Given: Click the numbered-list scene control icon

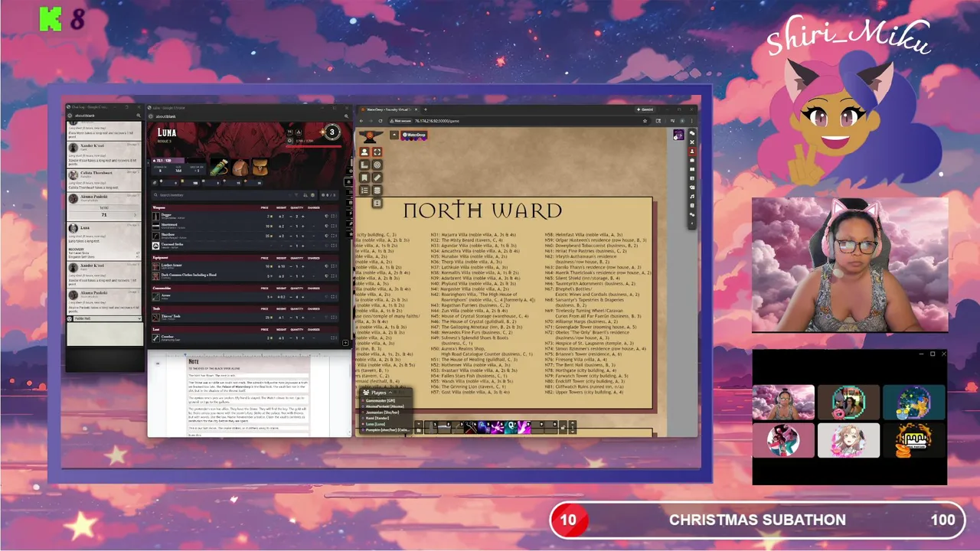Looking at the screenshot, I should click(x=364, y=190).
